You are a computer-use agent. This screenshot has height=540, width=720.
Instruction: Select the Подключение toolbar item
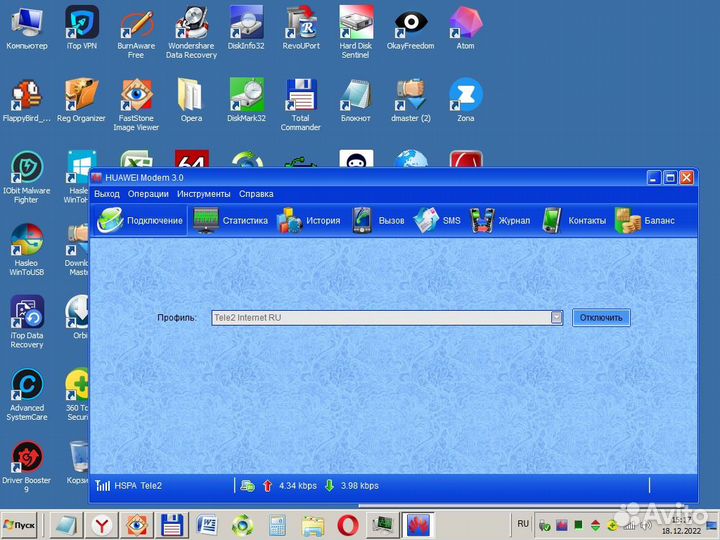point(141,221)
